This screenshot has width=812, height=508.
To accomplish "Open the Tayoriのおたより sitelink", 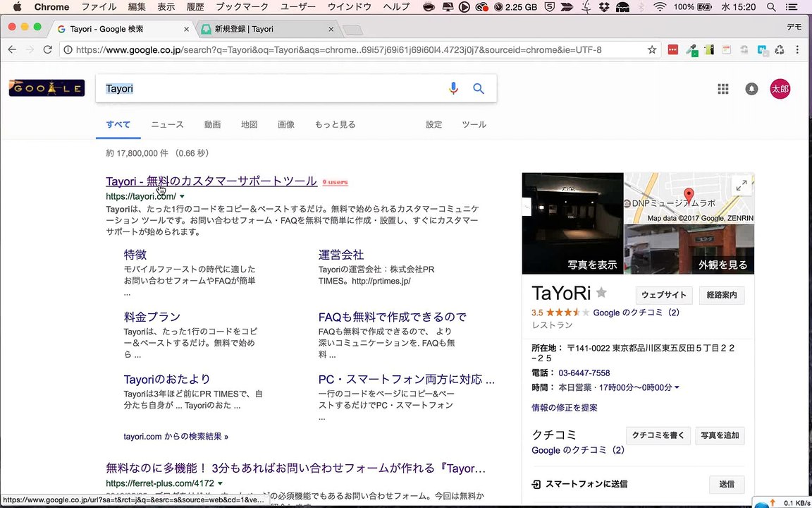I will point(167,379).
